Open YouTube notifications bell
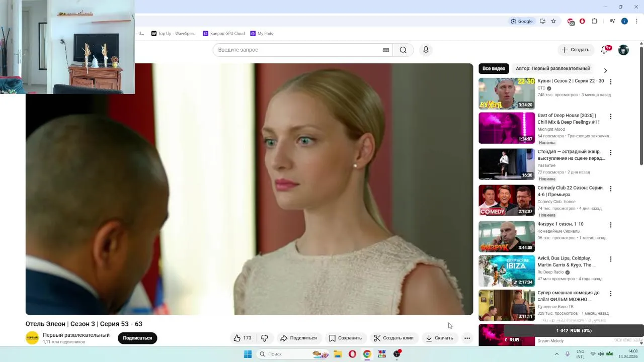Image resolution: width=644 pixels, height=362 pixels. click(x=605, y=50)
